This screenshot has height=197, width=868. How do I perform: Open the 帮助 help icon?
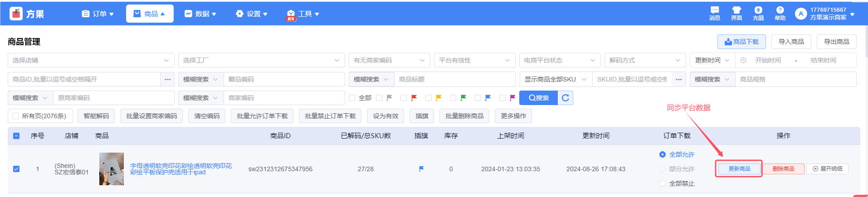pyautogui.click(x=780, y=10)
